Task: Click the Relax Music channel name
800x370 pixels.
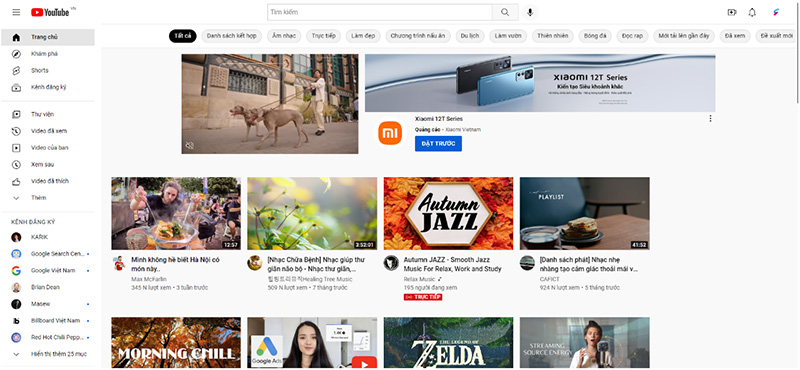Action: coord(419,279)
